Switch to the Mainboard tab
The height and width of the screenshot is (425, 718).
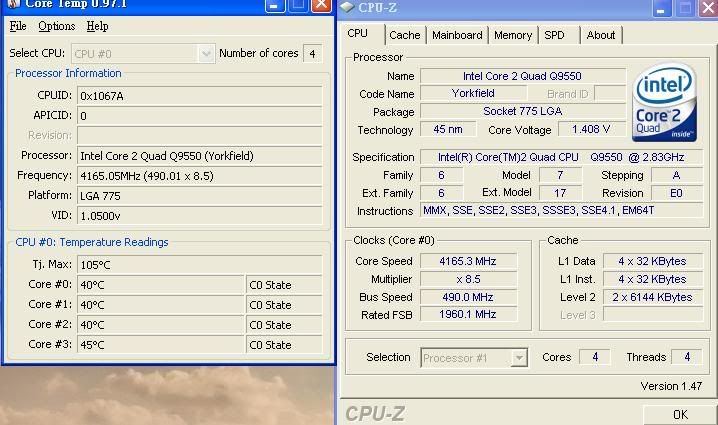(x=457, y=35)
